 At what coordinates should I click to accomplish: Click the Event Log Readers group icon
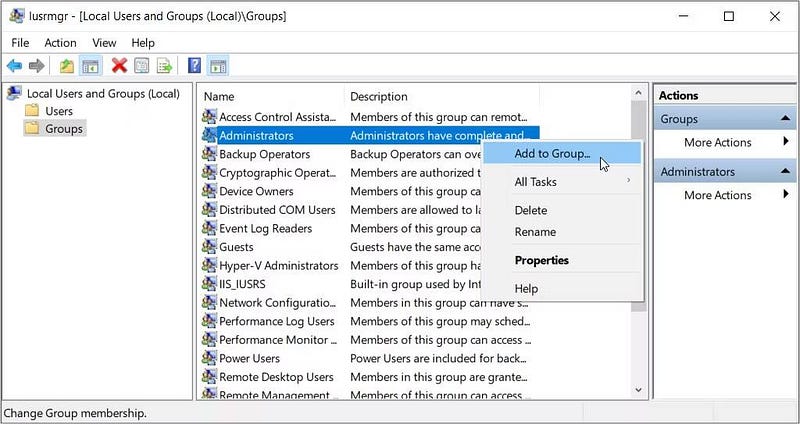209,228
